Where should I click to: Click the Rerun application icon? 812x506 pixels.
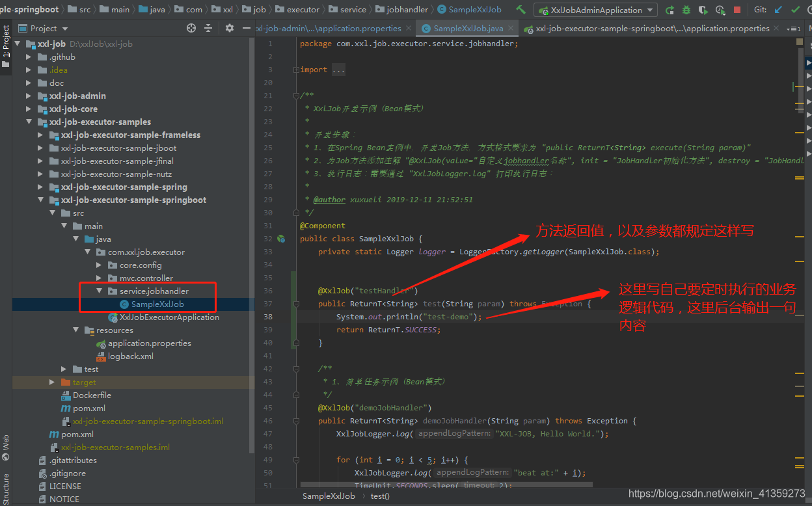point(670,10)
